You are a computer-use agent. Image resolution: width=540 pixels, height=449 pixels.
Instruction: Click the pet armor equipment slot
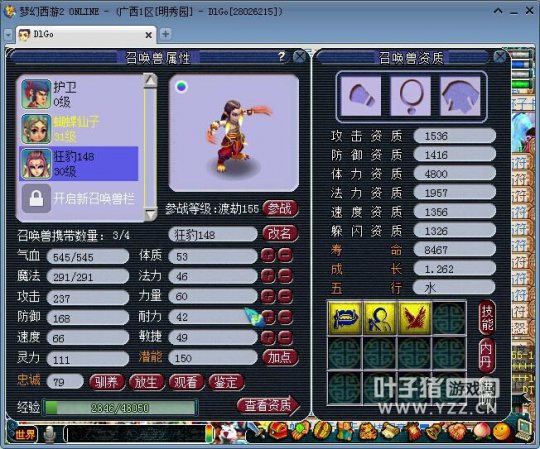[x=460, y=96]
